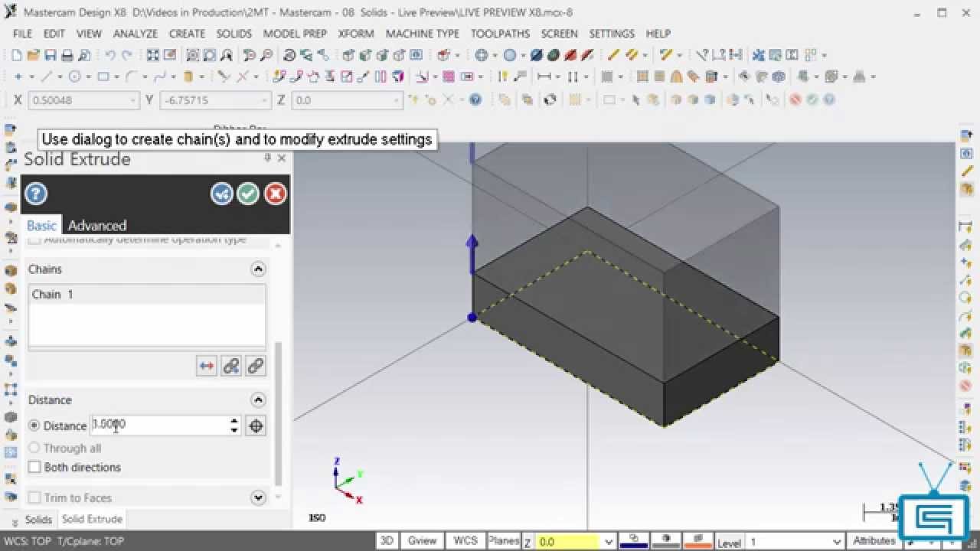Click the rectangle creation tool icon

point(103,77)
